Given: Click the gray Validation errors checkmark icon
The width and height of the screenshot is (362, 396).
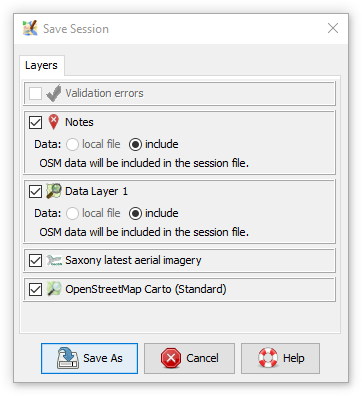Looking at the screenshot, I should [53, 93].
